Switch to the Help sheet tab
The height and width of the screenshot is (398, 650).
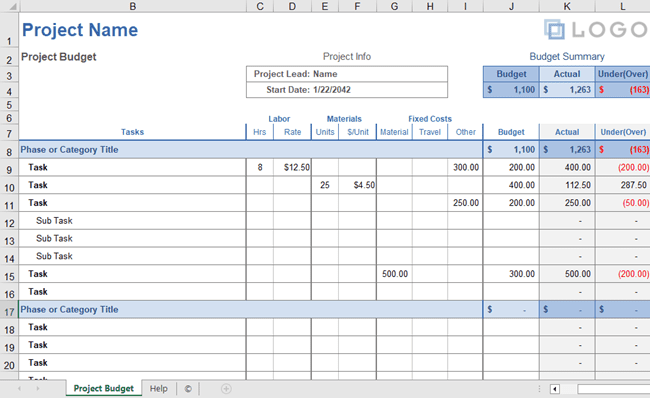point(158,388)
